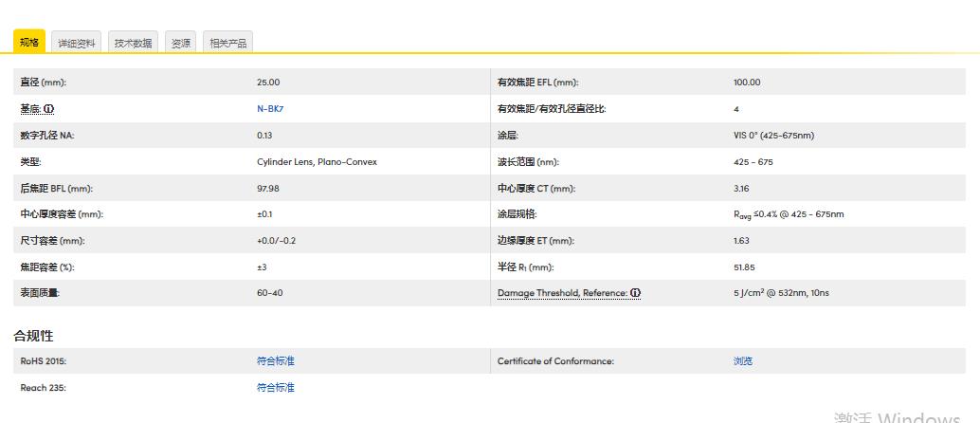Click the info icon beside Damage Threshold, Reference
This screenshot has width=980, height=423.
coord(636,293)
